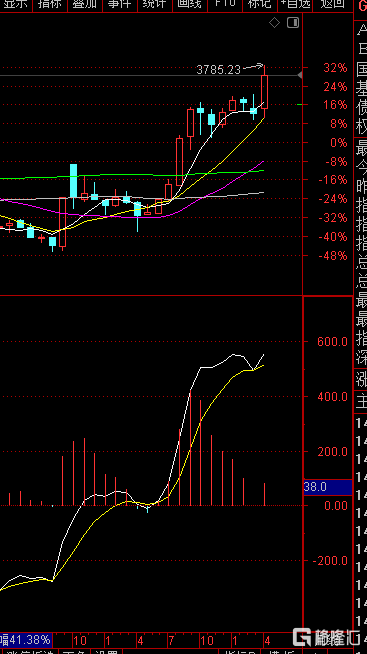The height and width of the screenshot is (654, 367).
Task: Click the gray triangle price-line marker
Action: 299,75
